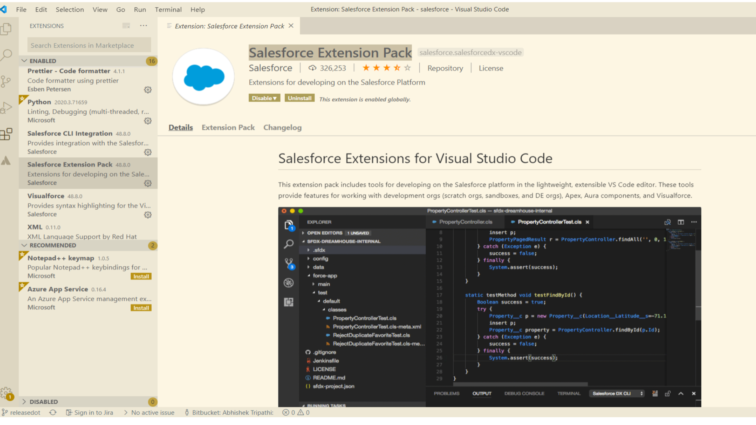Select Salesforce CLI Integration in the list
Image resolution: width=756 pixels, height=425 pixels.
(88, 142)
